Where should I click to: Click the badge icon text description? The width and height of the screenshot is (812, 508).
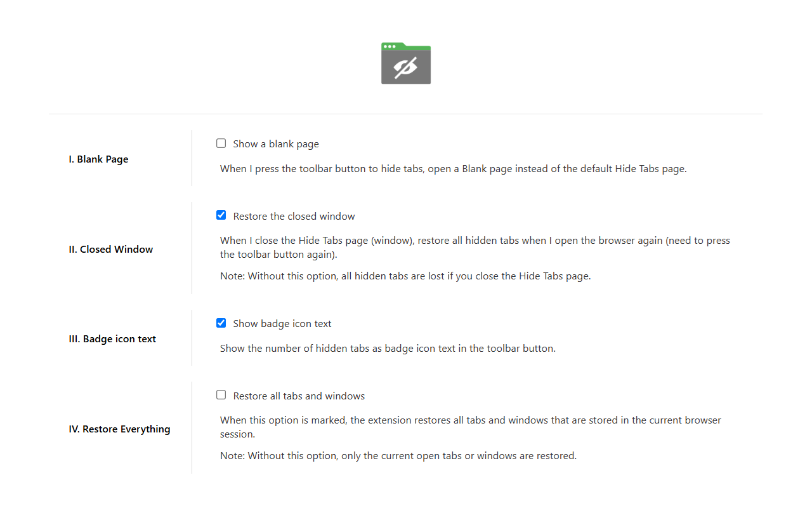[x=388, y=348]
